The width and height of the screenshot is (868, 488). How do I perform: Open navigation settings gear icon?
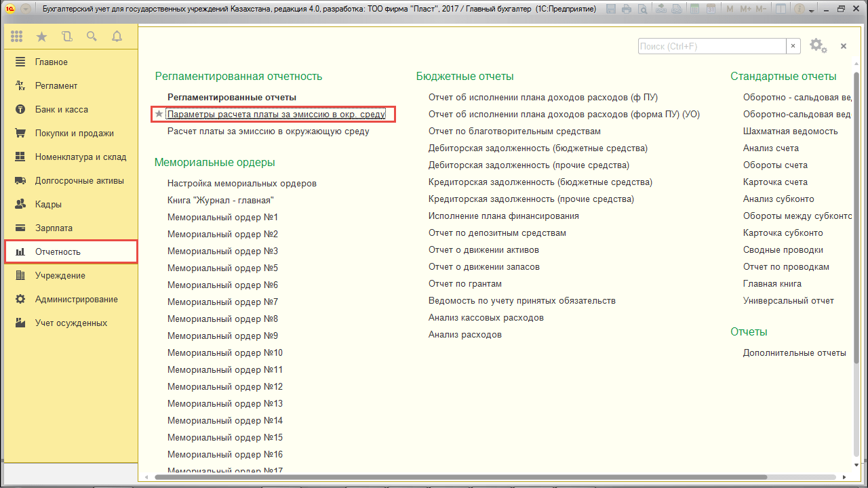pyautogui.click(x=817, y=45)
